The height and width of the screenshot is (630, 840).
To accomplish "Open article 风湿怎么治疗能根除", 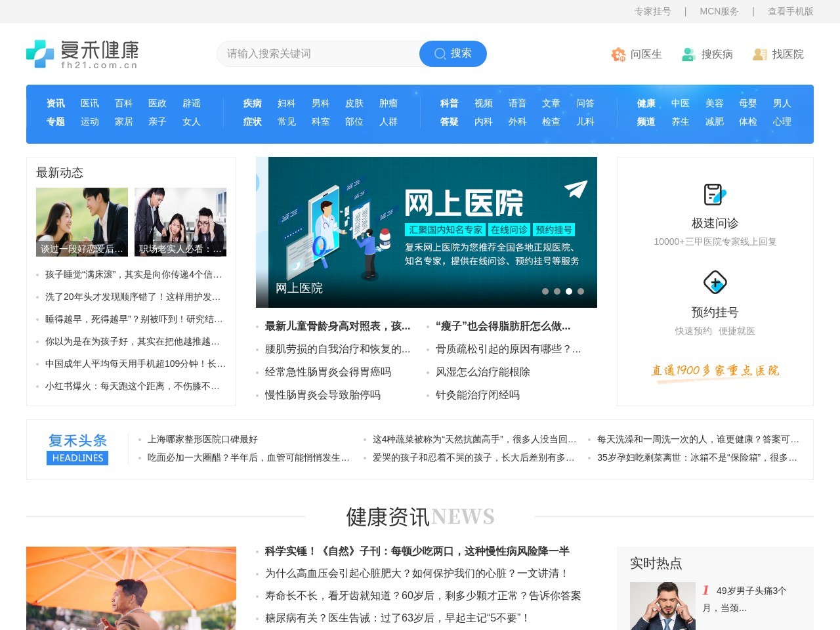I will pyautogui.click(x=483, y=372).
